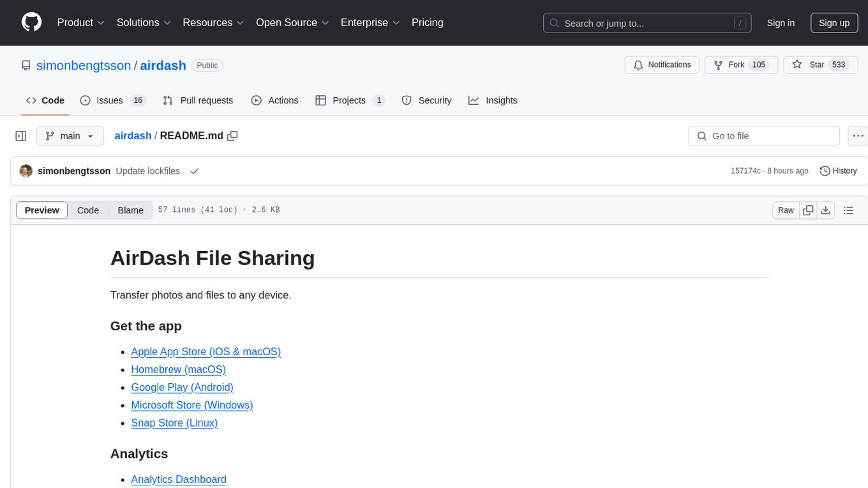Open the more file actions ellipsis menu
This screenshot has width=868, height=488.
coord(858,136)
